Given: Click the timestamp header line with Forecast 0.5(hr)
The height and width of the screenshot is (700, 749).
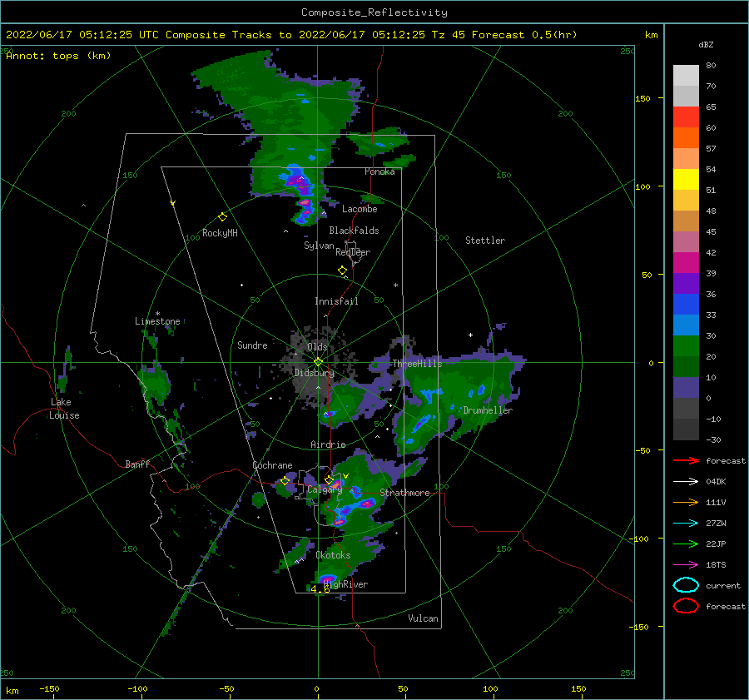Looking at the screenshot, I should tap(291, 35).
